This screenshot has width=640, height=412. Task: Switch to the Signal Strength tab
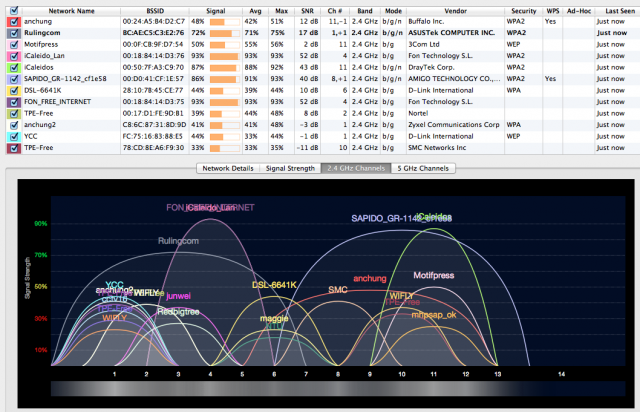pyautogui.click(x=290, y=168)
